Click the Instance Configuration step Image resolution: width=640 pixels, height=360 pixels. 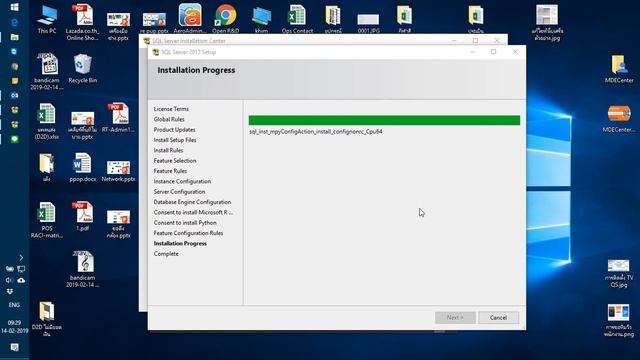click(x=182, y=181)
